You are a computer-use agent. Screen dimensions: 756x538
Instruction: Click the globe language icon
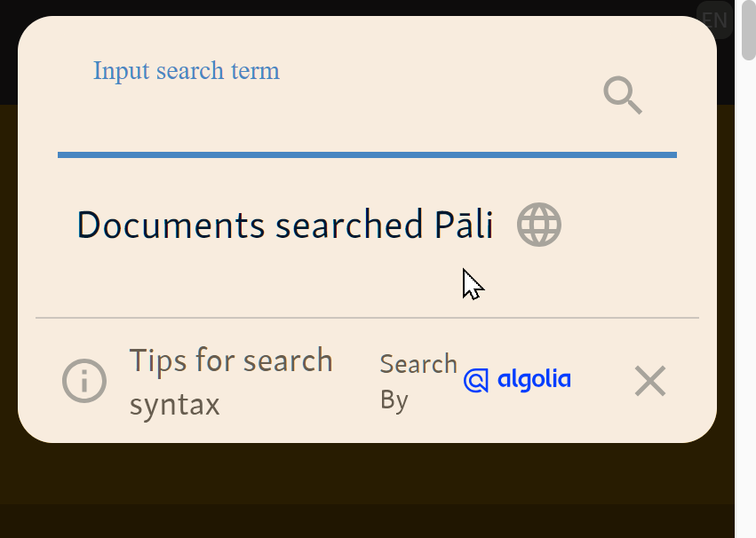[539, 225]
